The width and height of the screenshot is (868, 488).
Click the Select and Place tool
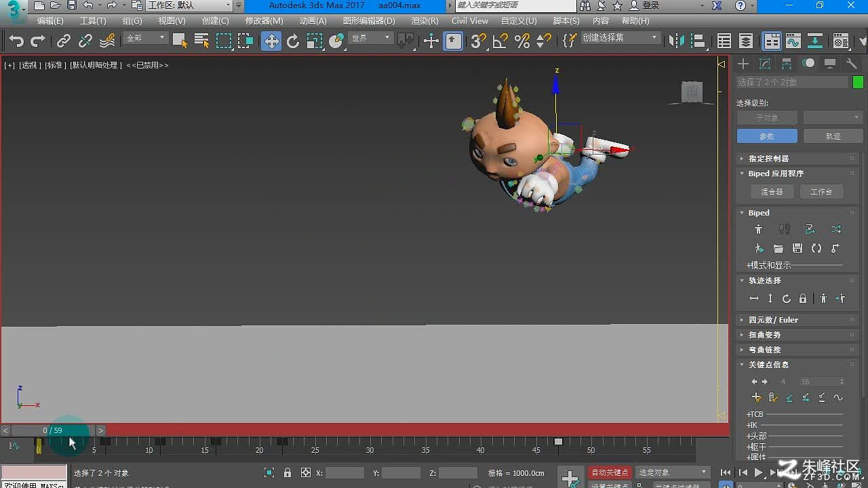click(x=336, y=41)
